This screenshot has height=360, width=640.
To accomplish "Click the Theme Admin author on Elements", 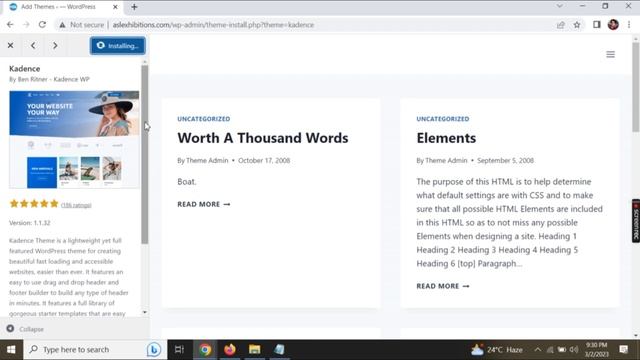I will pos(446,160).
